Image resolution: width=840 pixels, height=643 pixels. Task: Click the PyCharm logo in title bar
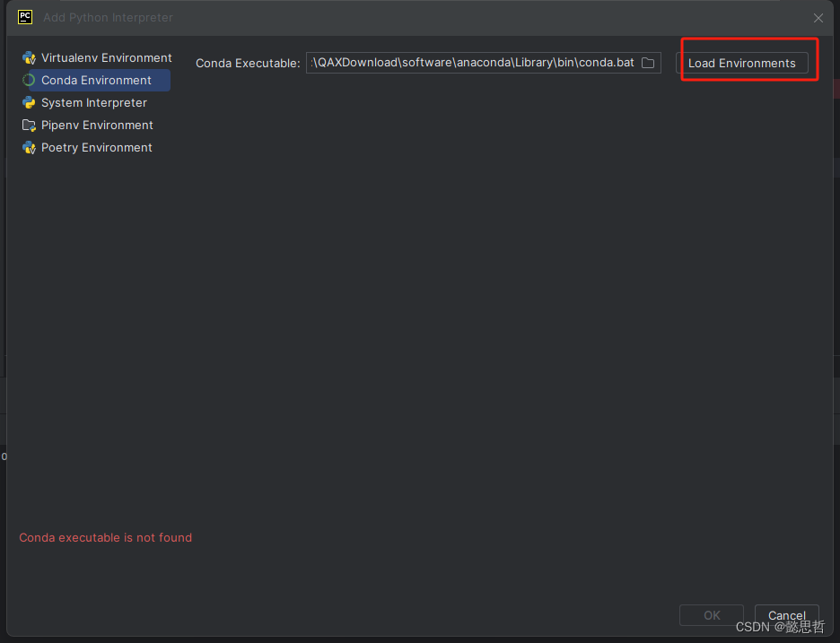point(25,17)
